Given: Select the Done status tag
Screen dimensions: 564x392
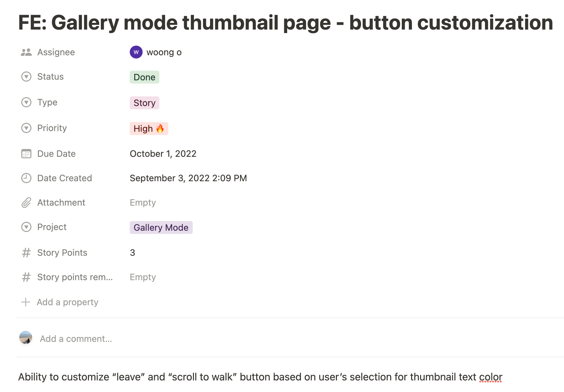Looking at the screenshot, I should pos(144,77).
